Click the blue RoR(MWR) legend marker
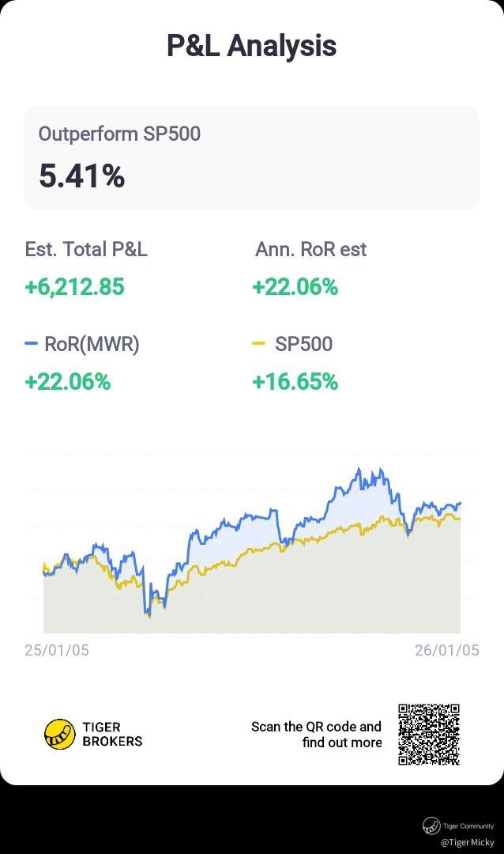This screenshot has width=504, height=854. point(32,344)
